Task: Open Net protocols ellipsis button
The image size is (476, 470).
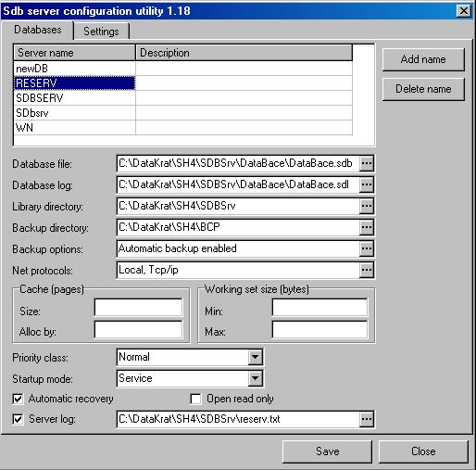Action: 367,270
